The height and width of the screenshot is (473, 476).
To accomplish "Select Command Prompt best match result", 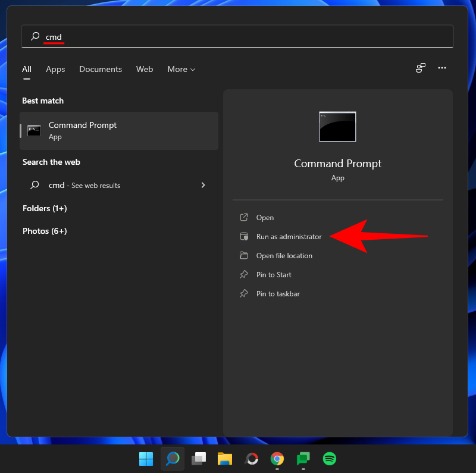I will click(x=119, y=131).
